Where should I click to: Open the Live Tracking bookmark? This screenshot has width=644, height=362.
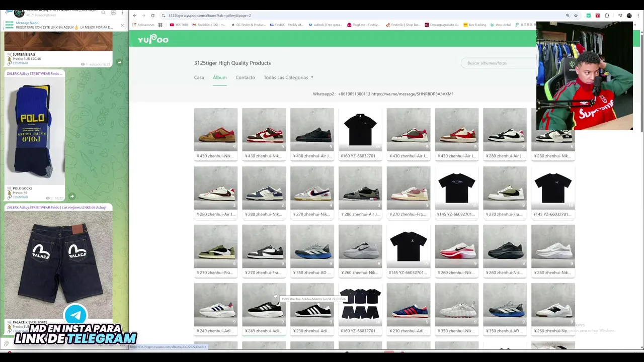tap(474, 25)
